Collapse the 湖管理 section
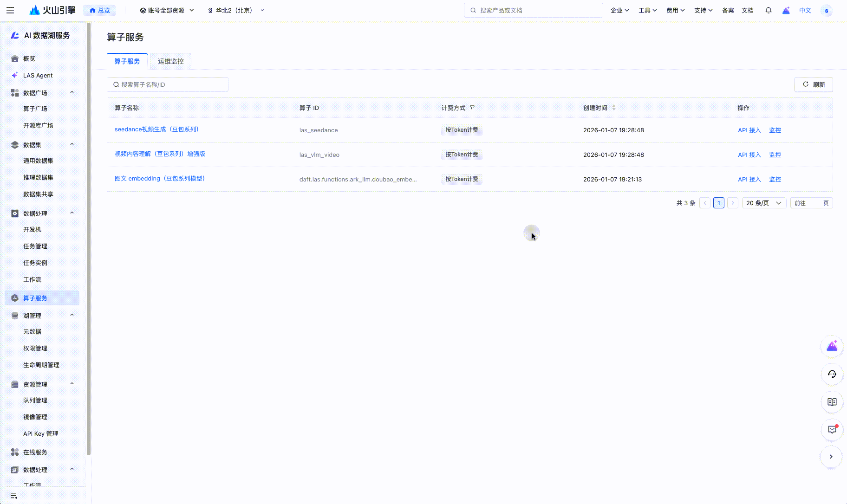Screen dimensions: 847x504 click(72, 315)
